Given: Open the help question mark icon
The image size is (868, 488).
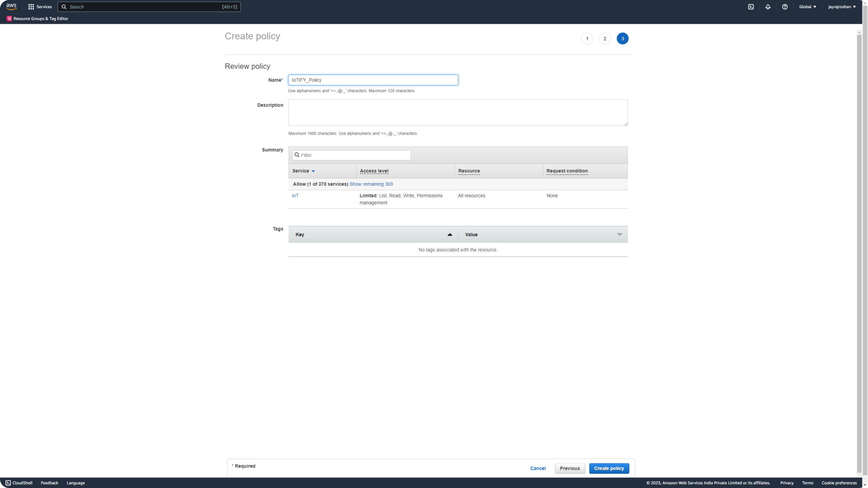Looking at the screenshot, I should [x=785, y=7].
